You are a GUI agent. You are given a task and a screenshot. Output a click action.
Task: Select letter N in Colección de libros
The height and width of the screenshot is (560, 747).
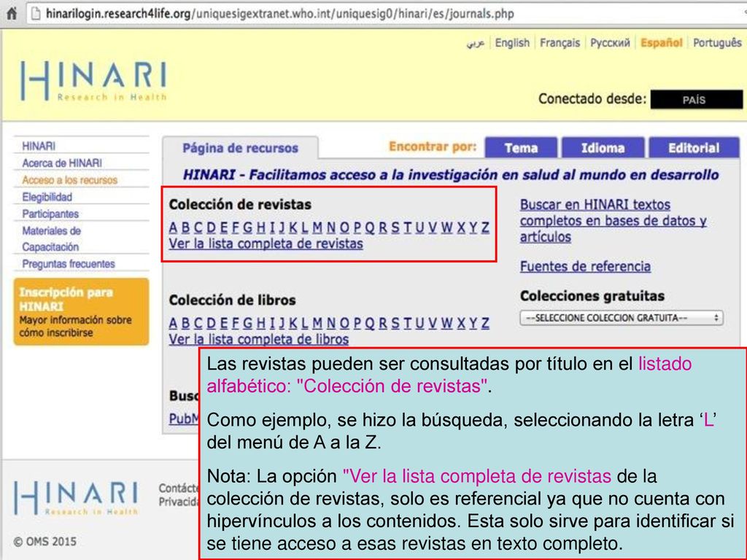click(330, 323)
